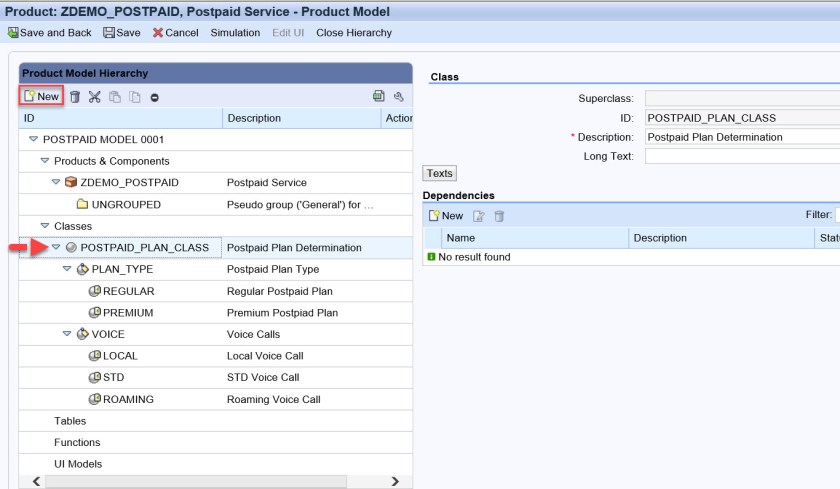Click the scissors cut icon in hierarchy toolbar
The image size is (840, 489).
pyautogui.click(x=95, y=97)
